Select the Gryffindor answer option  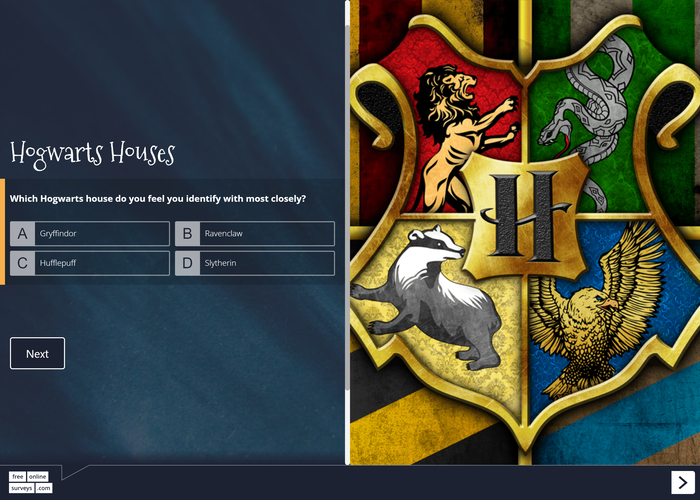[90, 233]
